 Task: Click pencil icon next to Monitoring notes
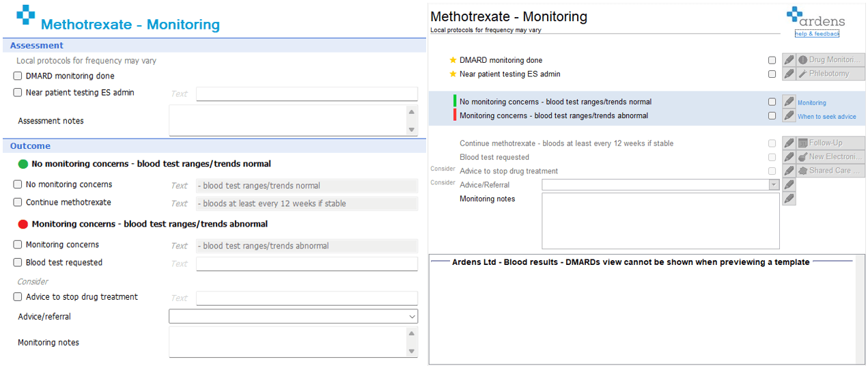(789, 199)
